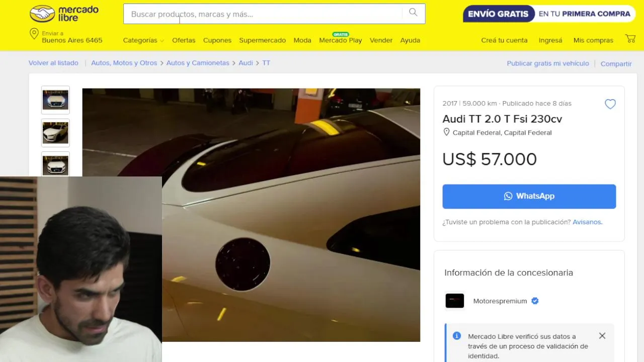Open the Ofertas menu
The image size is (644, 362).
(x=184, y=40)
